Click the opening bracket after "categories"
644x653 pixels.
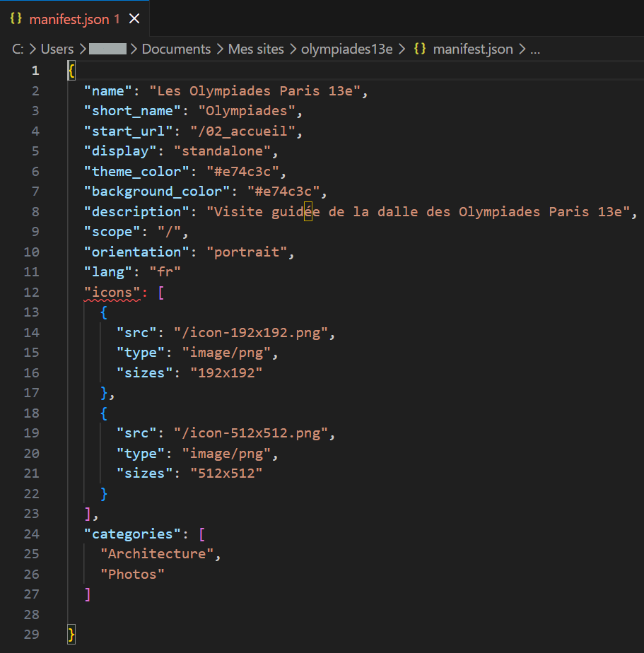click(x=201, y=534)
